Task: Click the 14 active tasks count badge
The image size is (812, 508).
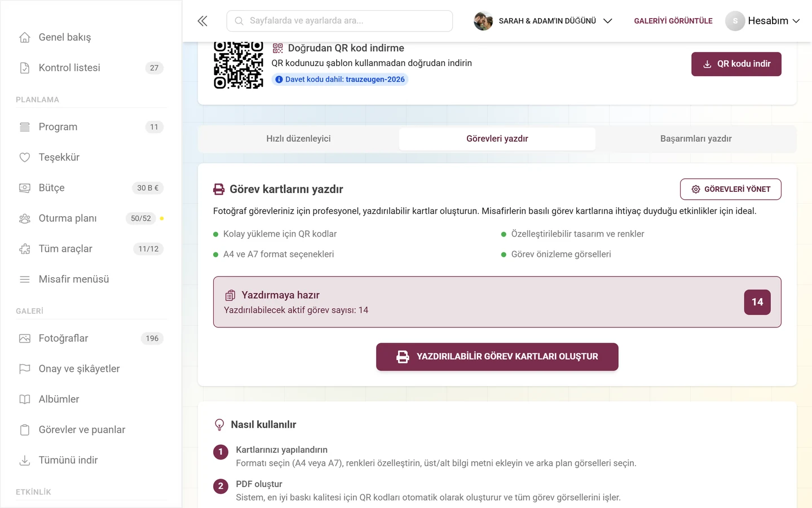Action: pyautogui.click(x=757, y=302)
